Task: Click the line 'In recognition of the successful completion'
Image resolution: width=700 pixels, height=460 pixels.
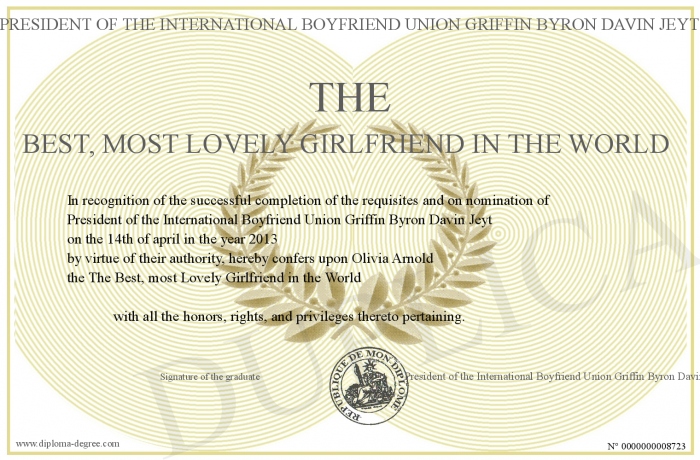Action: (x=308, y=201)
